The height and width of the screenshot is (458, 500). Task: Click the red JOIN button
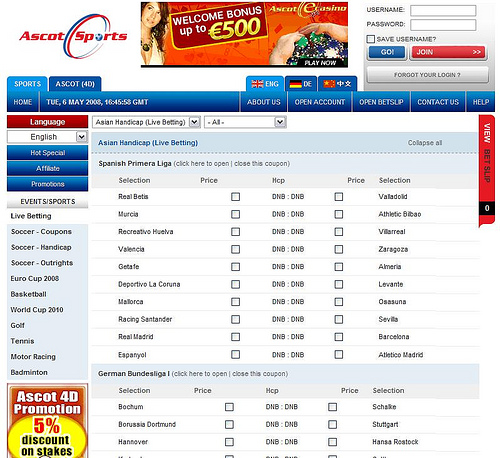(448, 52)
